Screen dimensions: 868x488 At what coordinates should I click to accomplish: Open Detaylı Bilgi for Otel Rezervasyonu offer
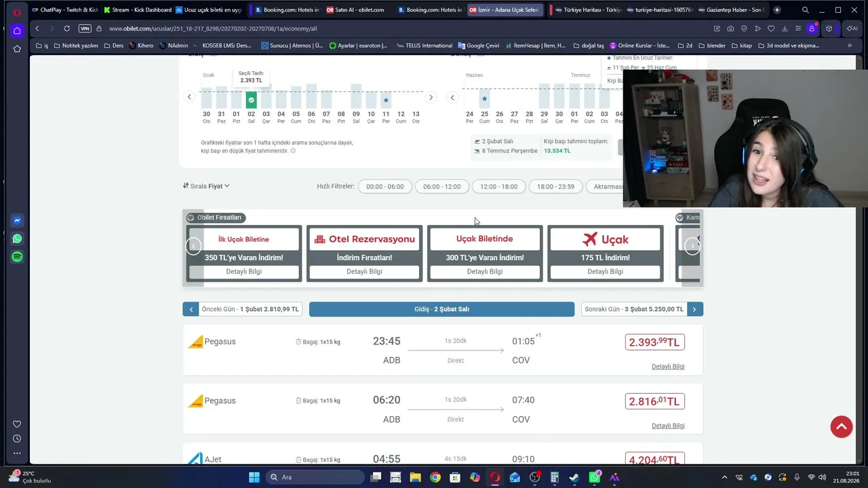364,272
